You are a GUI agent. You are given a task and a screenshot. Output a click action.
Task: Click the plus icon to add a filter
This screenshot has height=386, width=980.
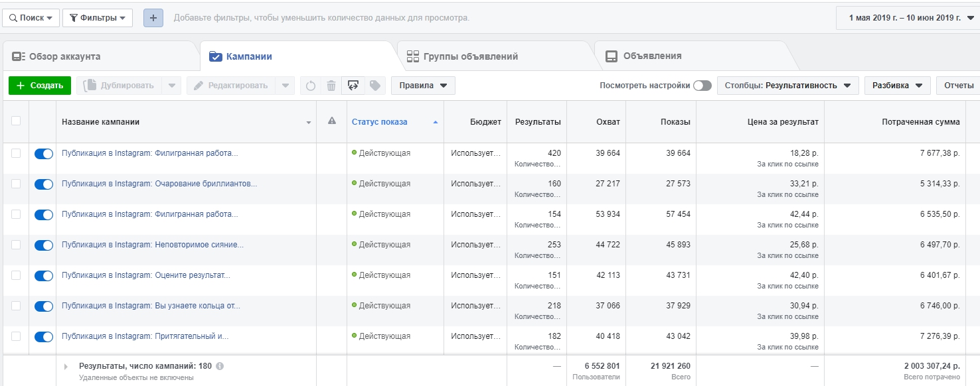tap(153, 18)
